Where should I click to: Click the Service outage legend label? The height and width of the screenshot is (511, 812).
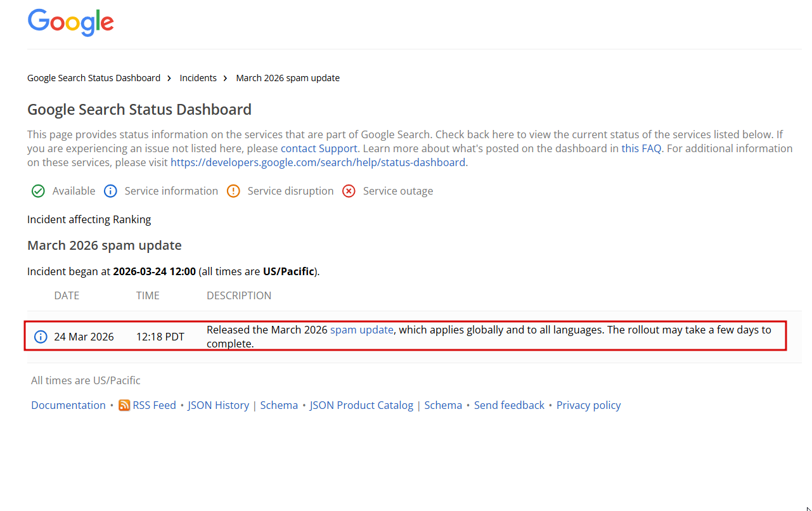click(398, 191)
